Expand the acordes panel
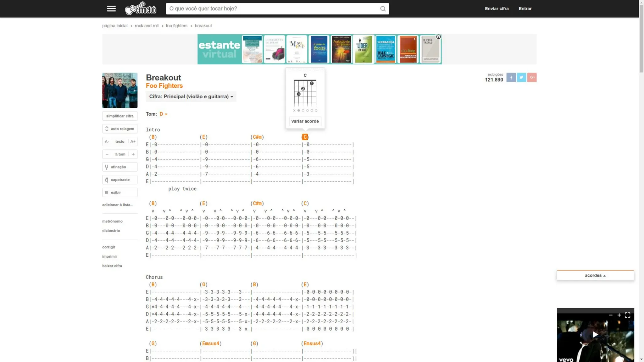This screenshot has width=644, height=362. (x=595, y=275)
